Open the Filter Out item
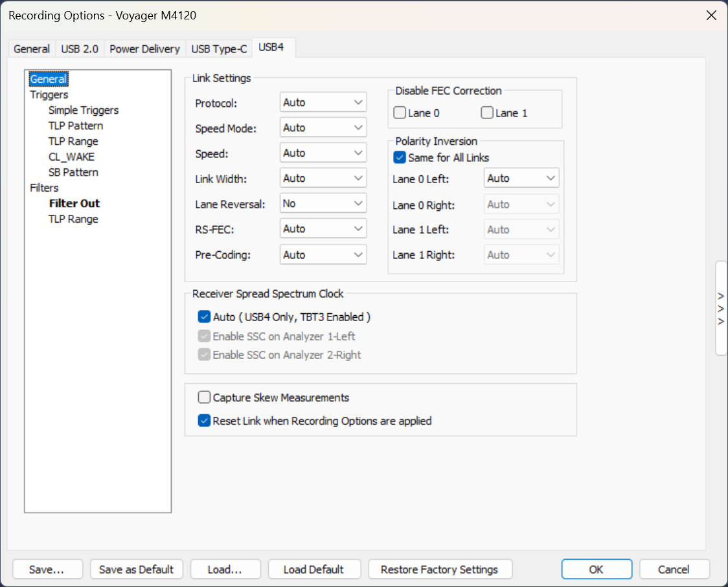 tap(74, 204)
